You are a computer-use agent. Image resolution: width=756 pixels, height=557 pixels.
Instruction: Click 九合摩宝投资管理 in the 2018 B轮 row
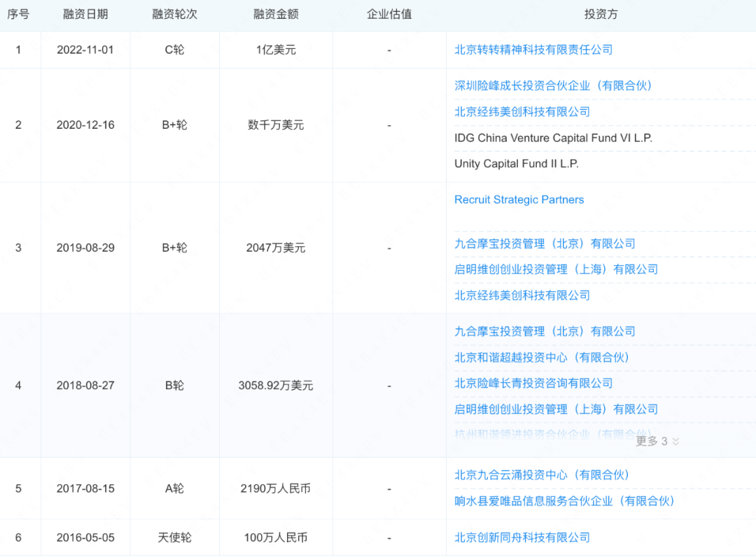[x=545, y=332]
